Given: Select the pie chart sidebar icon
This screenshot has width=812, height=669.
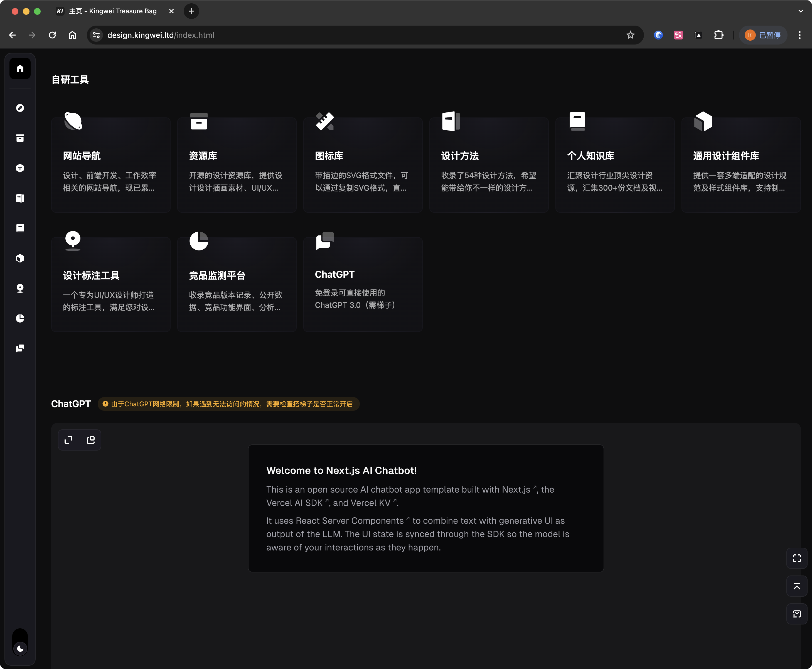Looking at the screenshot, I should click(20, 318).
